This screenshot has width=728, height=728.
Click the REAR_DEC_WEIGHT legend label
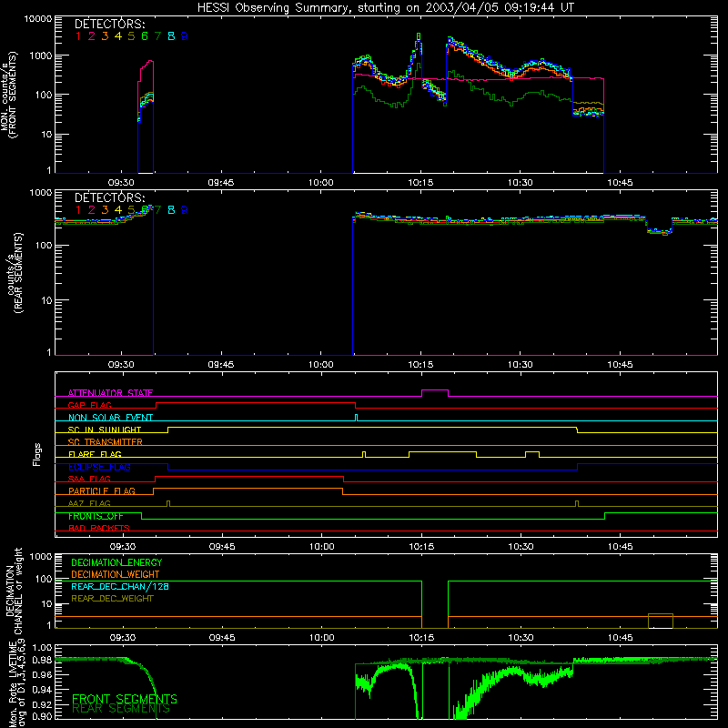point(112,599)
